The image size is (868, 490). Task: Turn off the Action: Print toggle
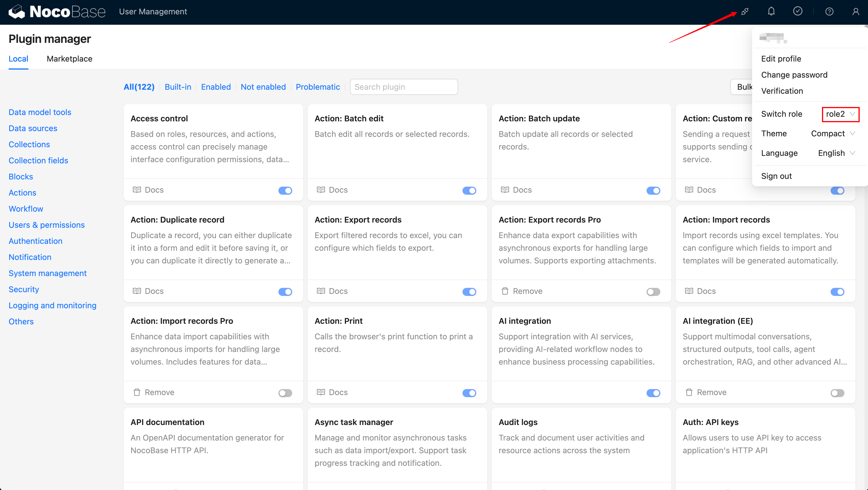[469, 393]
